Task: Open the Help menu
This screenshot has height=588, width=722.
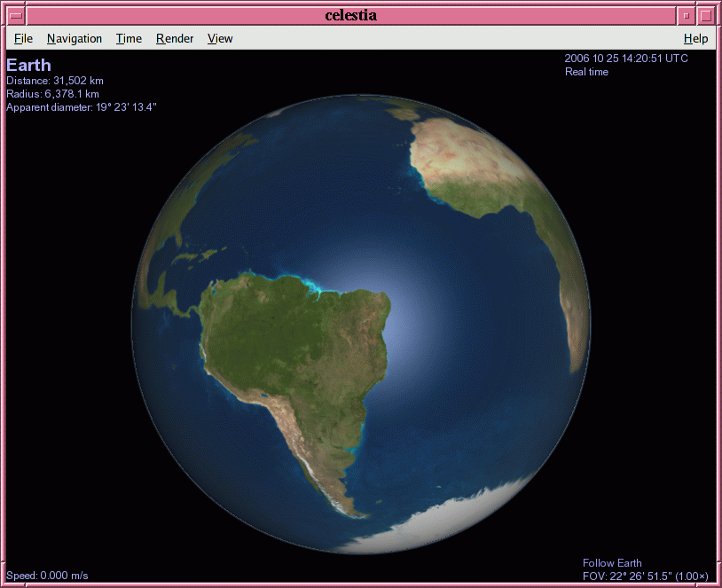Action: coord(695,38)
